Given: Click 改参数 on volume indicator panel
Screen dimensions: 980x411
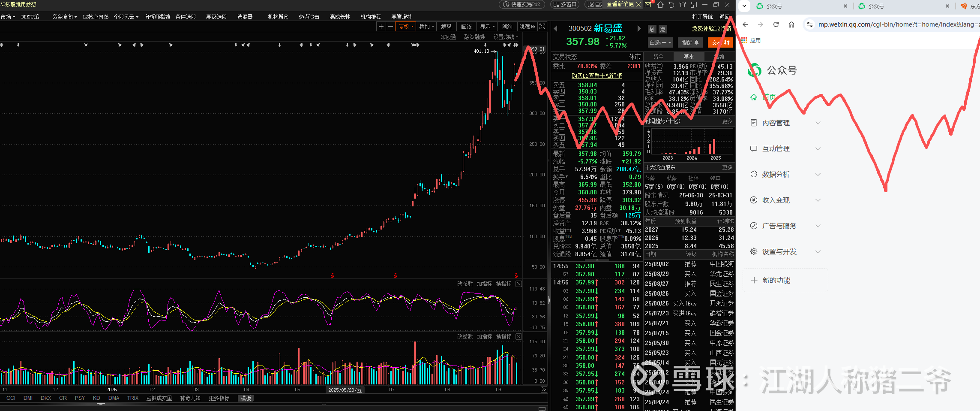Looking at the screenshot, I should [465, 336].
